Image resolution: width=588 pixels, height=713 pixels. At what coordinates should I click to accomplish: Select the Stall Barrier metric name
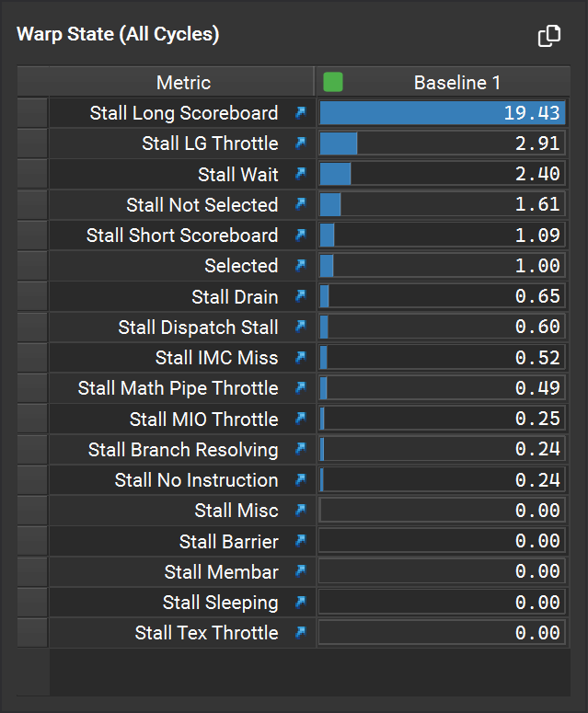pyautogui.click(x=228, y=541)
